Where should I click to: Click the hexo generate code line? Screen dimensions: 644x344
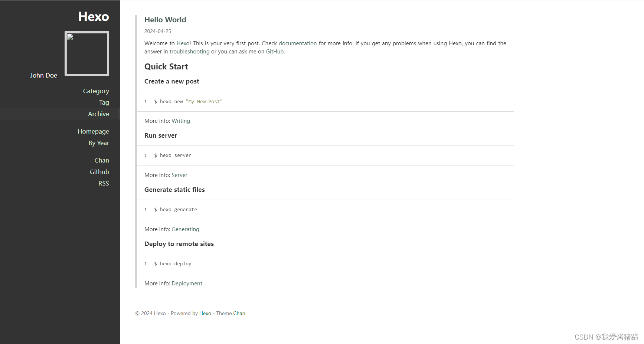pos(176,210)
